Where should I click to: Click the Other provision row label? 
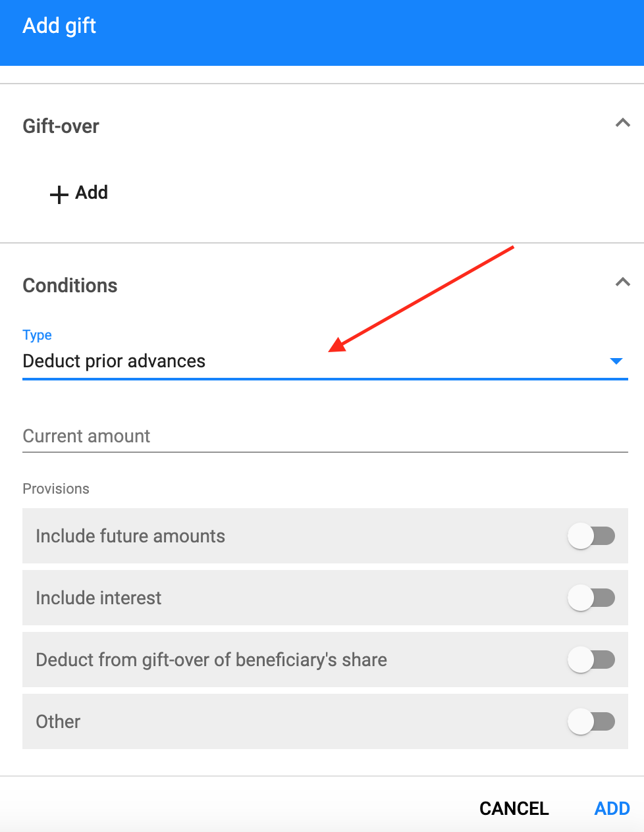[58, 721]
